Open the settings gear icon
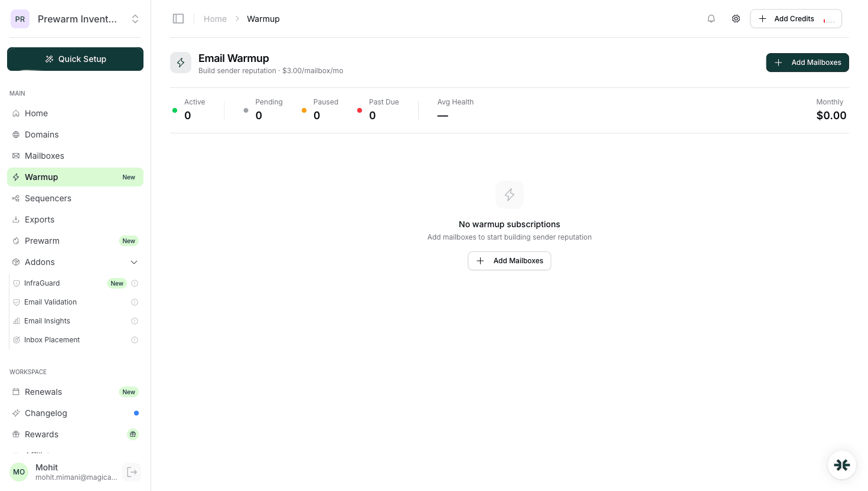 pos(736,18)
